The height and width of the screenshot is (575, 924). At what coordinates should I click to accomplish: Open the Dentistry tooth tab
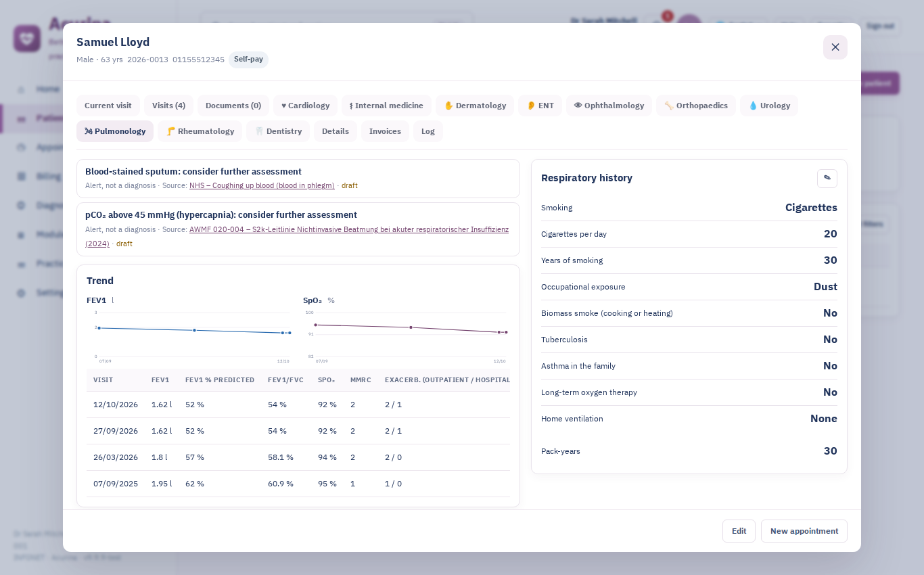278,131
